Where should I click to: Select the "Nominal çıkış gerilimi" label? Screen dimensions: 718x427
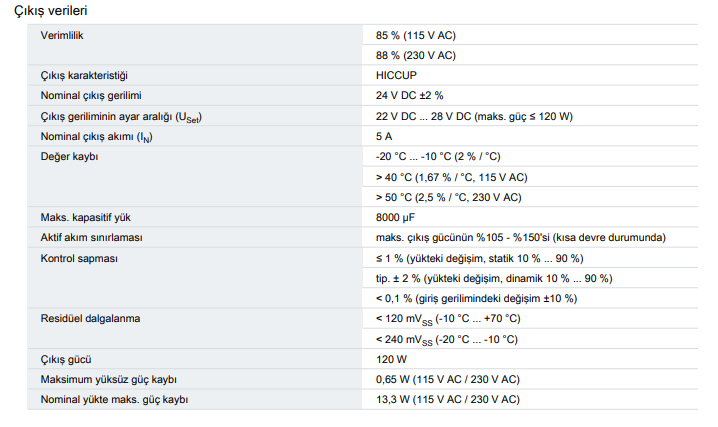click(x=89, y=96)
